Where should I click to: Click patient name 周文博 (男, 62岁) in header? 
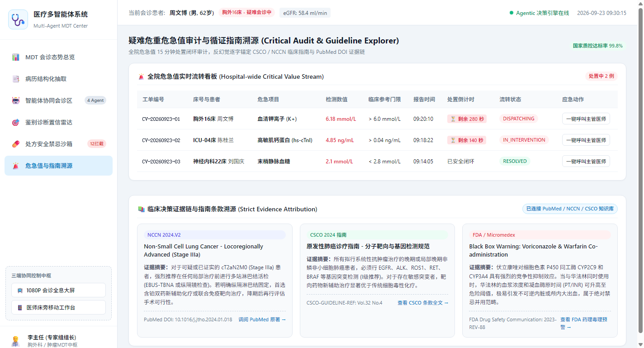pyautogui.click(x=192, y=13)
